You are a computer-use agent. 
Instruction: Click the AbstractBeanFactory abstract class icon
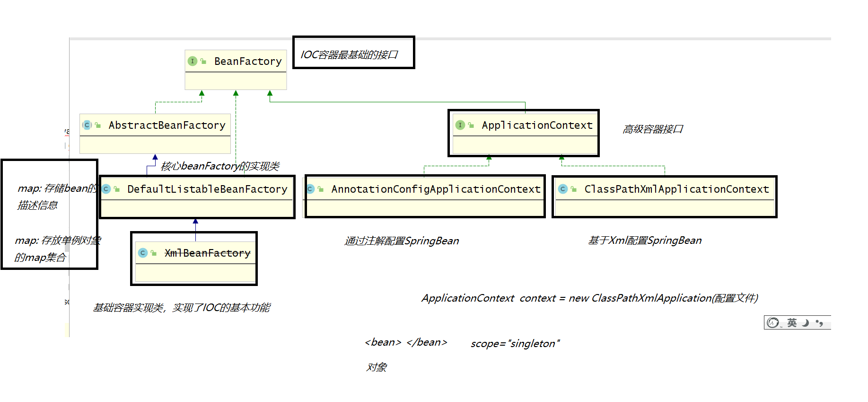point(87,125)
